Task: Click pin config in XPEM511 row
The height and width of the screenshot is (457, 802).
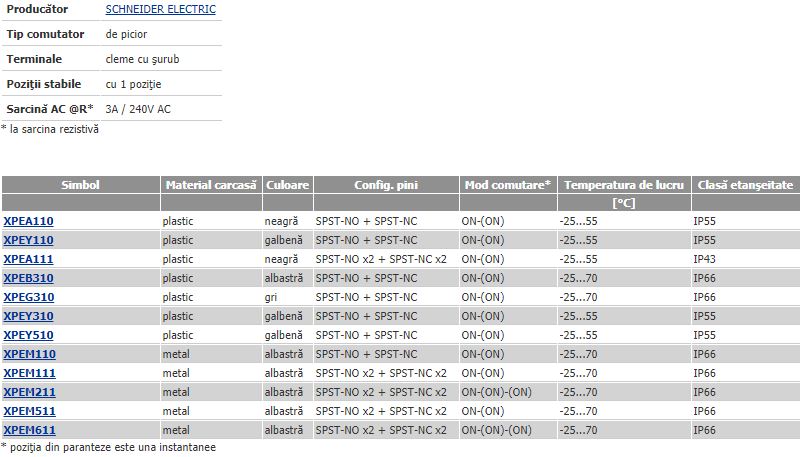Action: (x=381, y=411)
